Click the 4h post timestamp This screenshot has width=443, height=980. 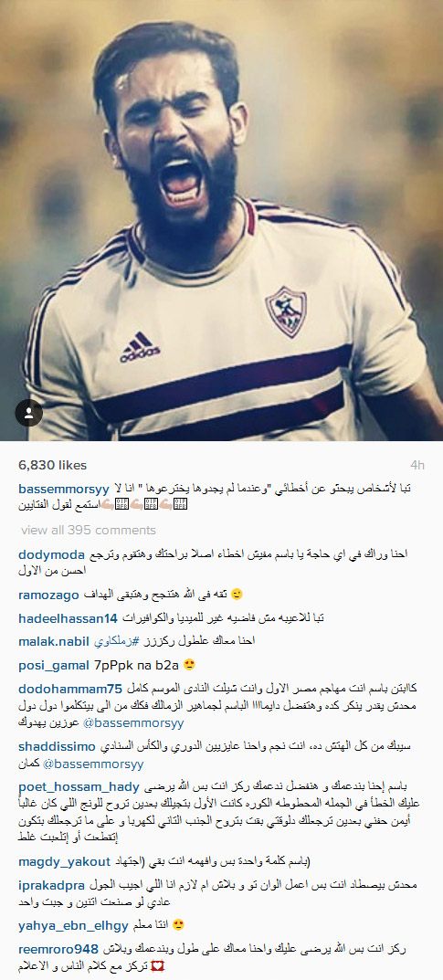[417, 465]
